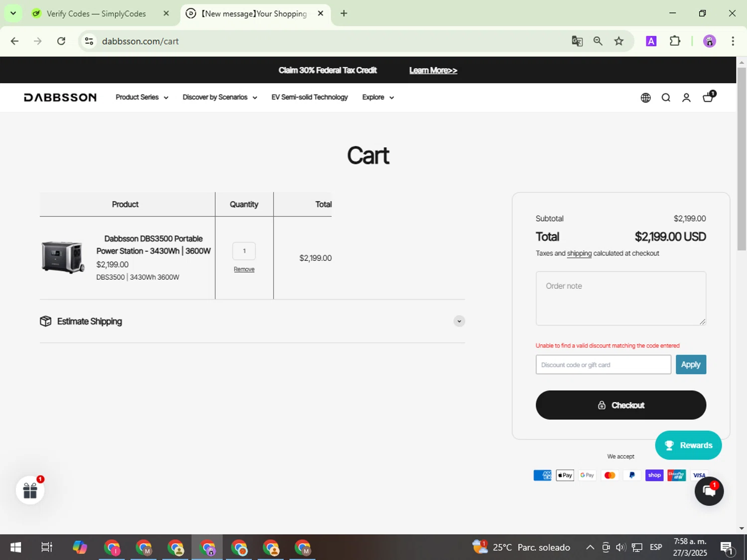Follow the Learn More>> link
747x560 pixels.
click(433, 70)
